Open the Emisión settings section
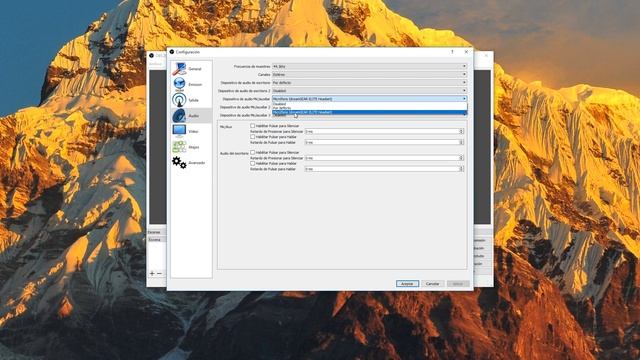 [x=191, y=84]
